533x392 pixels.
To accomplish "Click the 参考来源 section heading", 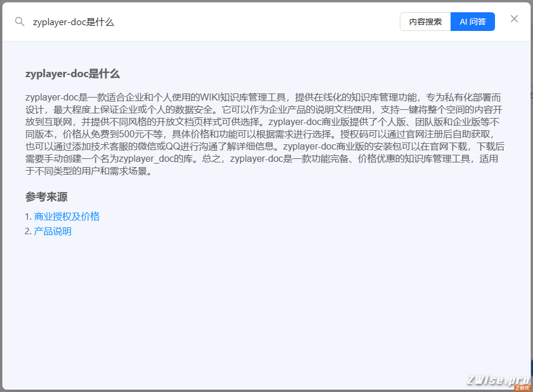I will click(46, 197).
